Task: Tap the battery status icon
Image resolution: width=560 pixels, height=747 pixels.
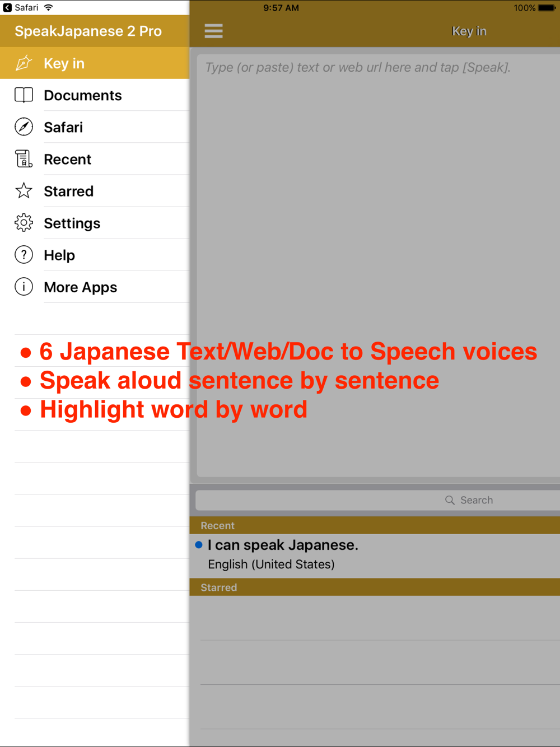Action: [547, 8]
